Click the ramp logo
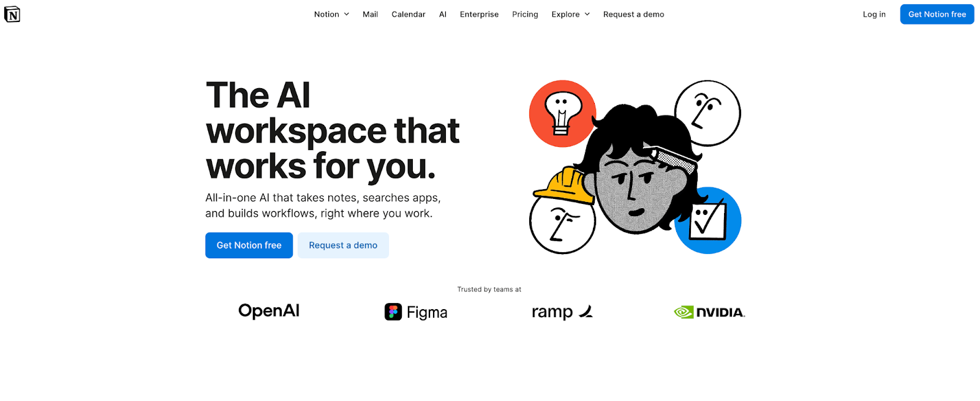 click(562, 312)
